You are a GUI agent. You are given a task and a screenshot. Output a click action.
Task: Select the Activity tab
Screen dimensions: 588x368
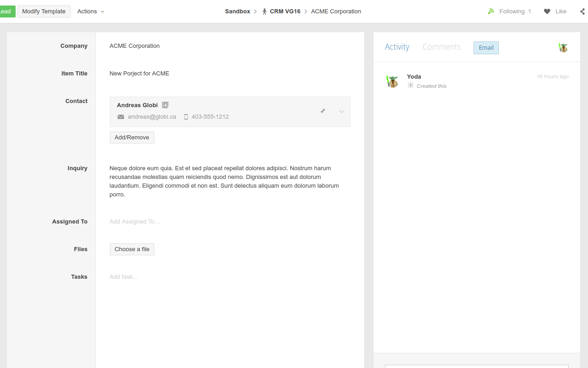[397, 46]
